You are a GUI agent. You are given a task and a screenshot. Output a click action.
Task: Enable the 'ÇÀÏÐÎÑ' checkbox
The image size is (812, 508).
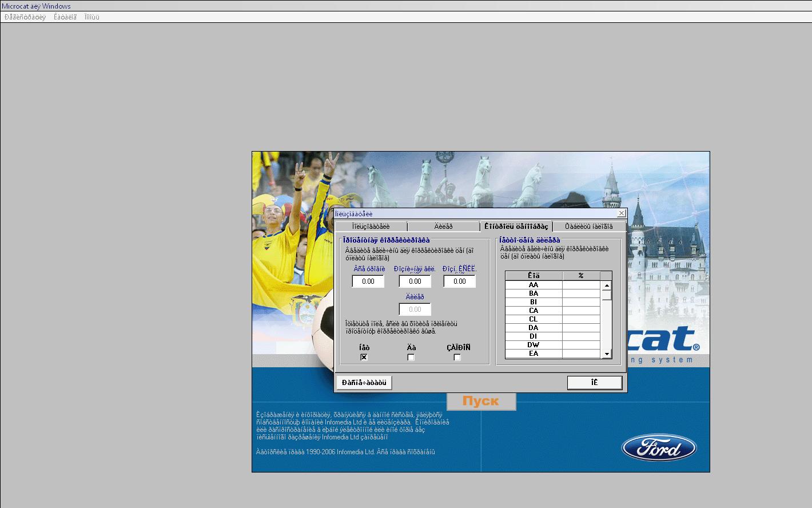pos(457,358)
